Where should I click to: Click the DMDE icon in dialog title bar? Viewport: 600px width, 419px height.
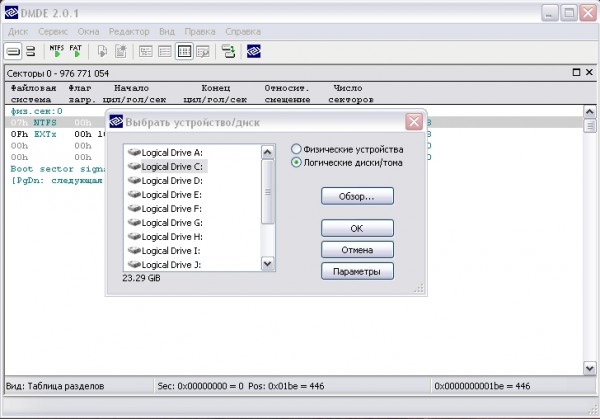click(x=116, y=122)
